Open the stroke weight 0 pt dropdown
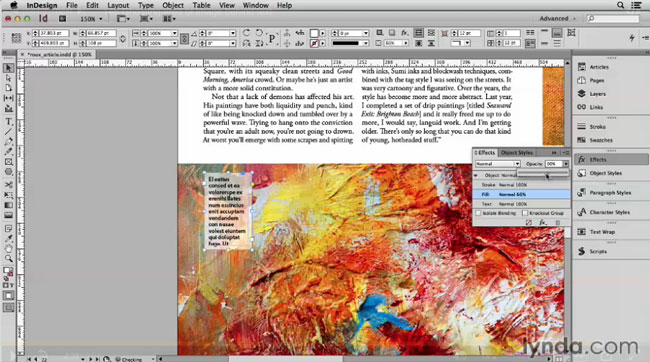The image size is (650, 362). pyautogui.click(x=366, y=33)
